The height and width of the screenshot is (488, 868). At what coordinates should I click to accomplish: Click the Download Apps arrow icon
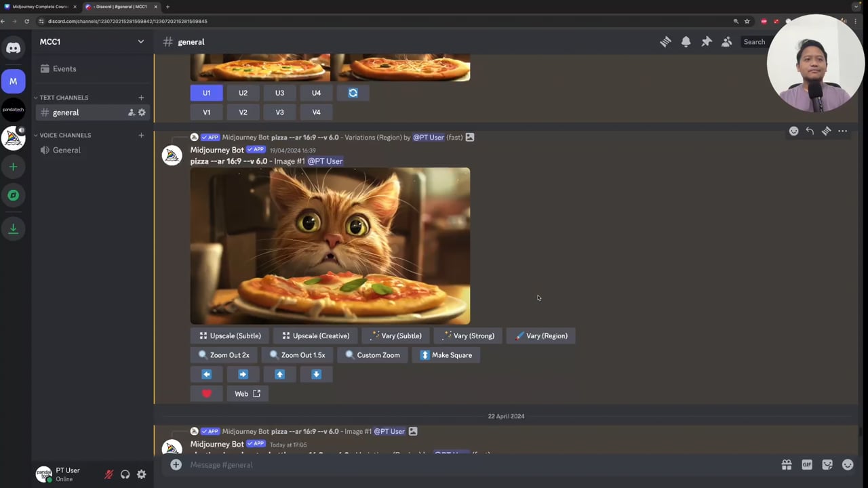13,228
